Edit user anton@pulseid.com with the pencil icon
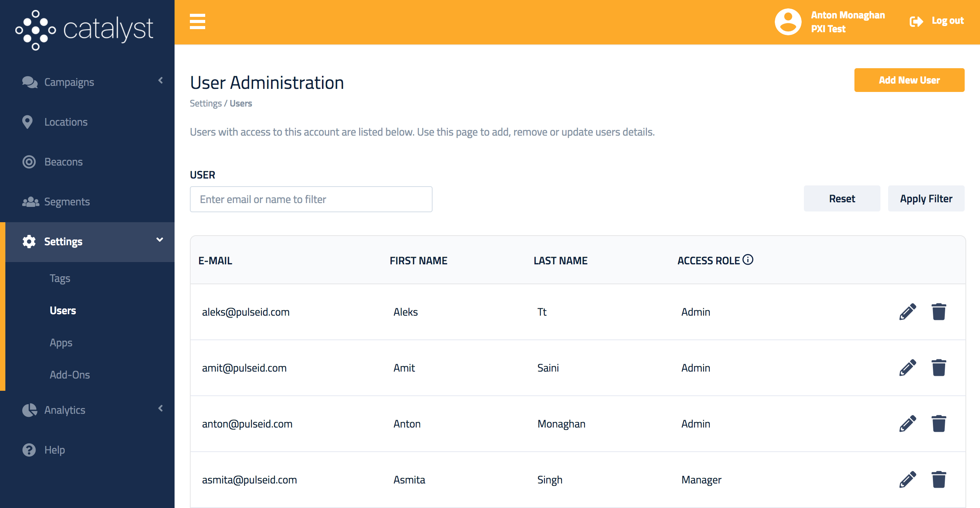Viewport: 980px width, 508px height. pyautogui.click(x=908, y=424)
